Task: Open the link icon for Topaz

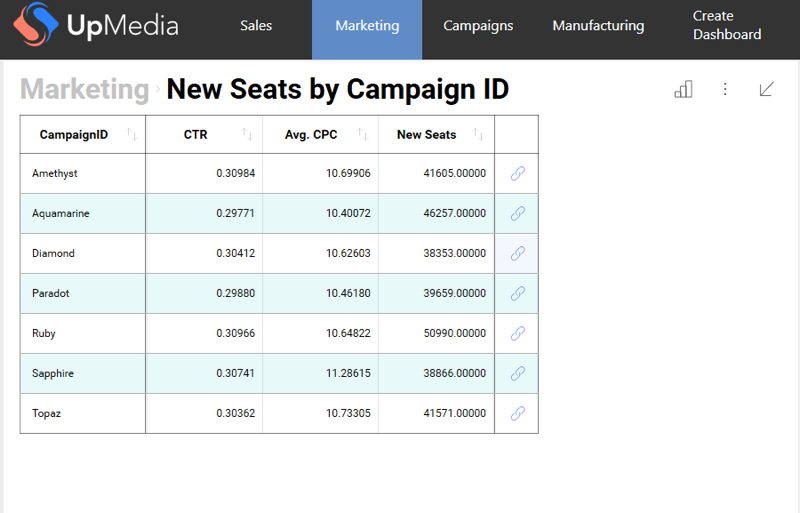Action: tap(518, 413)
